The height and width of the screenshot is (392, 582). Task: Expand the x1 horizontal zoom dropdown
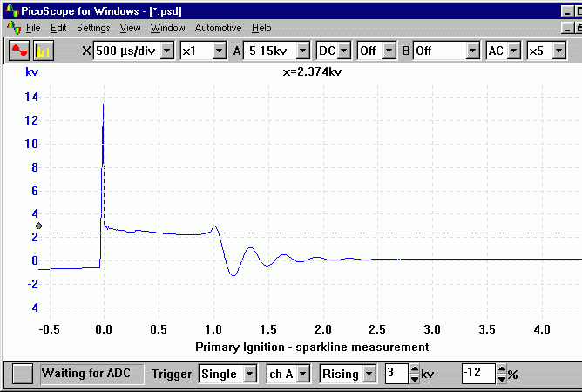[x=219, y=51]
